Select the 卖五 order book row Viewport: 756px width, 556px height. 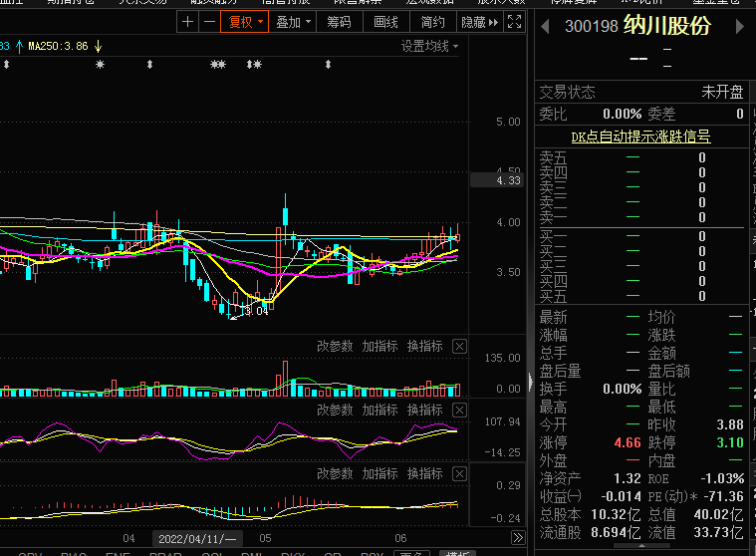(641, 157)
